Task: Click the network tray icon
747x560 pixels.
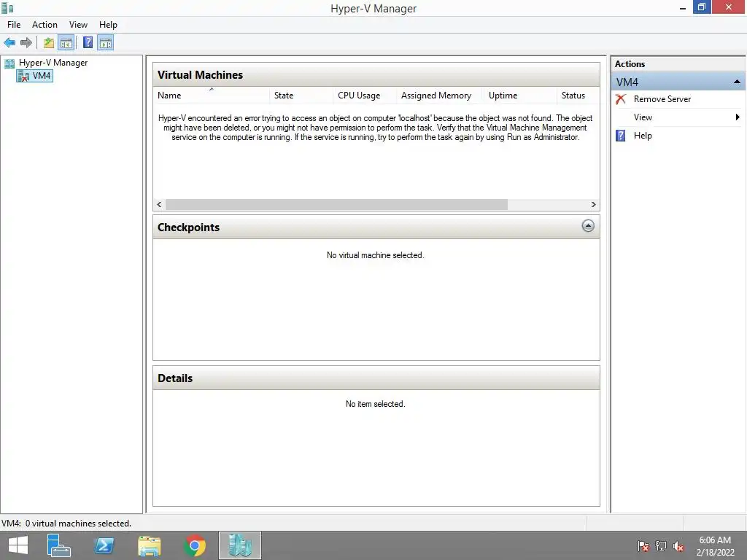Action: (x=661, y=546)
